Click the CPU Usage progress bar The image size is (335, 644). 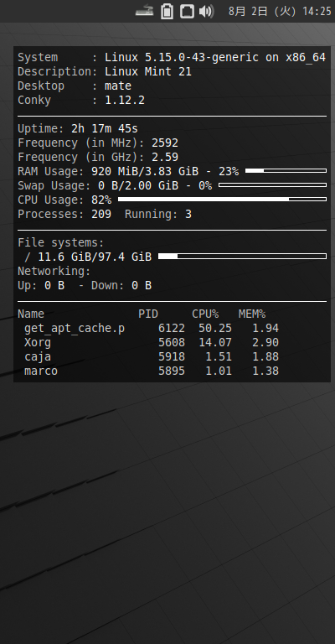pos(222,200)
